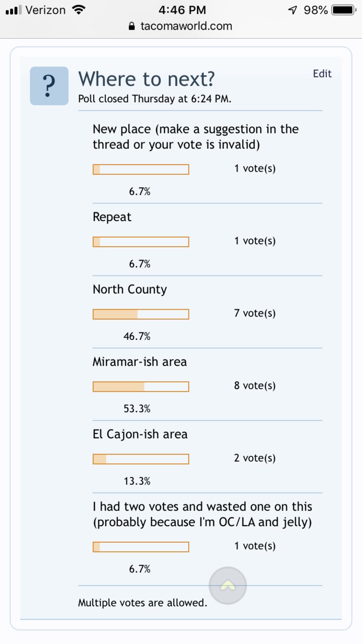Screen dimensions: 362x644
Task: Tap the tacomaworld.com address bar
Action: tap(181, 26)
